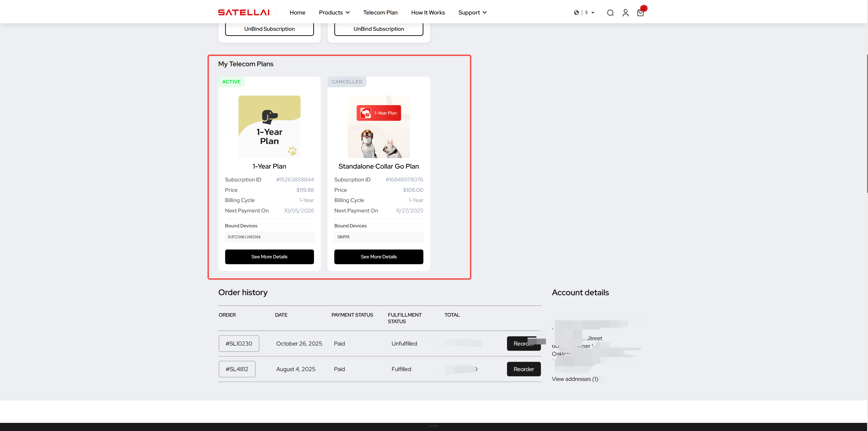Click the View addresses link
The image size is (868, 431).
pyautogui.click(x=575, y=379)
